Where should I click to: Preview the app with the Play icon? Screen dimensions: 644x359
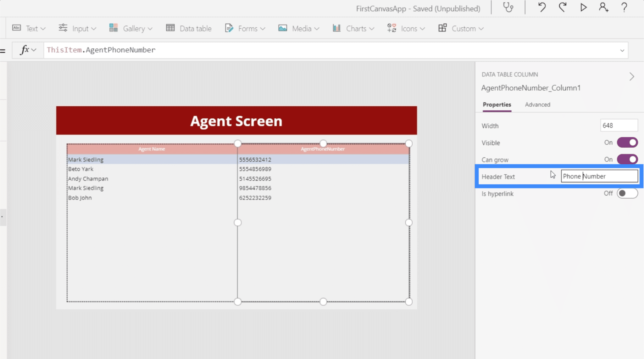coord(583,7)
